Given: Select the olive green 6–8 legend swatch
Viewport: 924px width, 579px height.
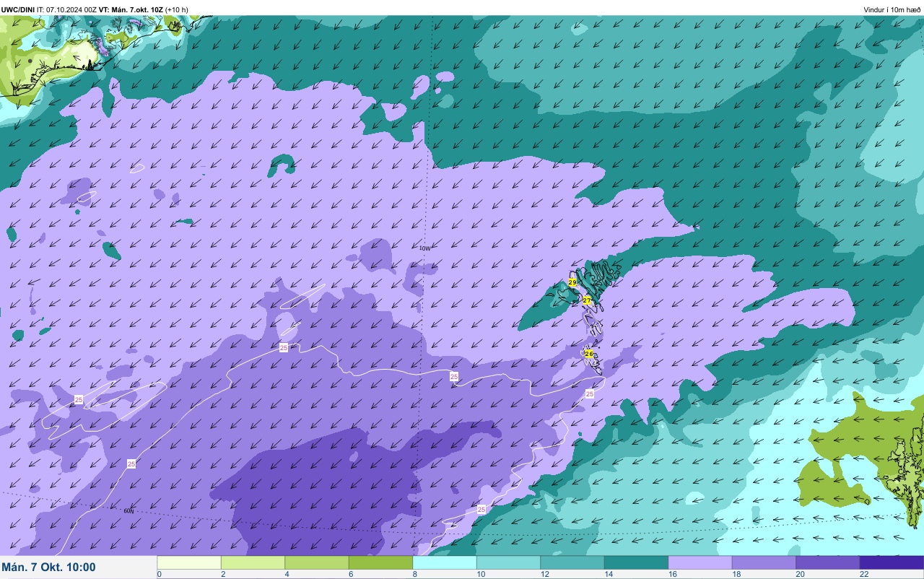Looking at the screenshot, I should pyautogui.click(x=380, y=562).
